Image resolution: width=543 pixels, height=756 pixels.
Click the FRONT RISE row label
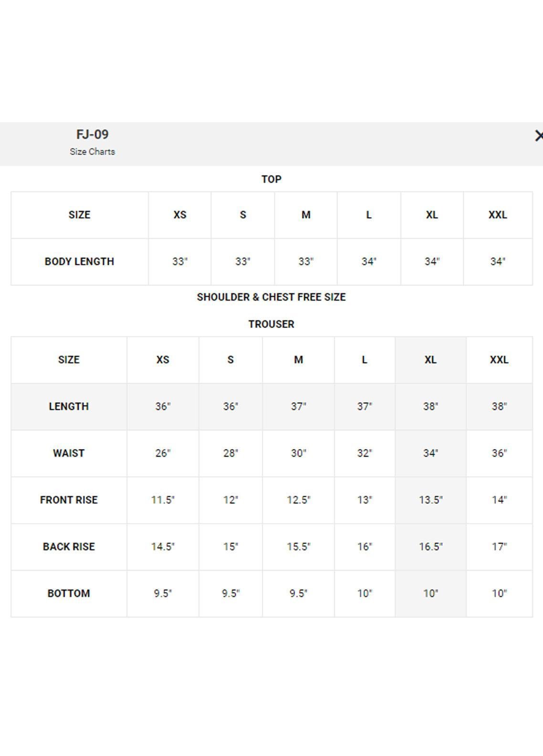point(69,500)
